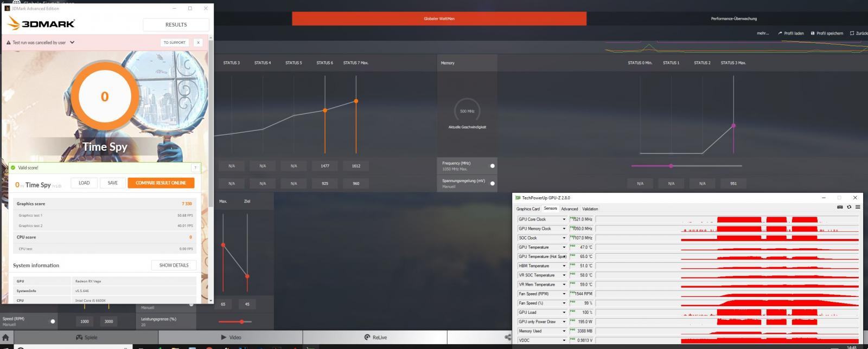Click SAVE result button

pyautogui.click(x=112, y=183)
